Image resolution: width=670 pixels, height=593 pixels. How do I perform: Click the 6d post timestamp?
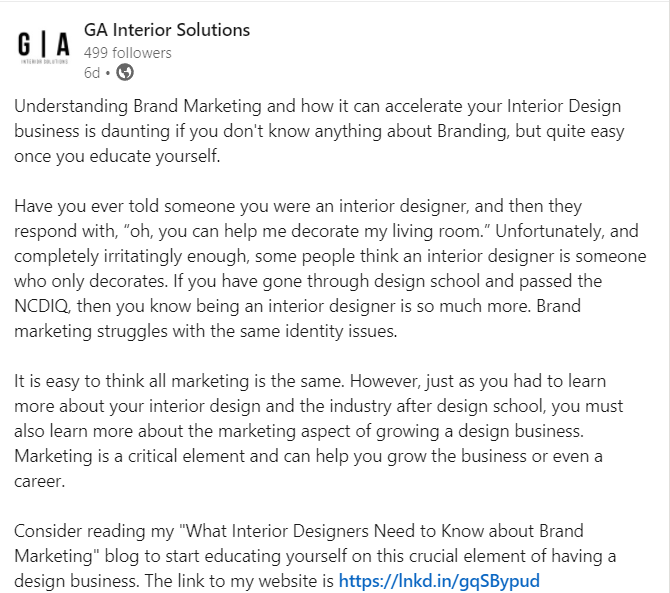(x=92, y=72)
